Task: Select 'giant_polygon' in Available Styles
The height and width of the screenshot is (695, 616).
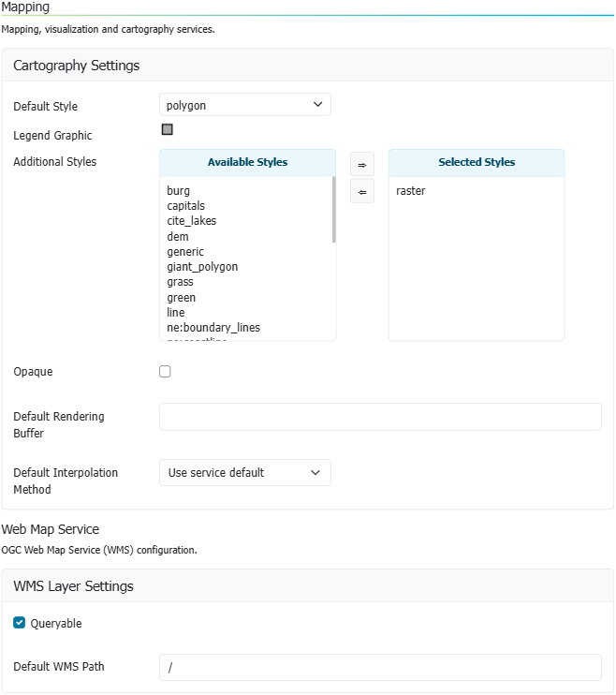Action: (x=202, y=267)
